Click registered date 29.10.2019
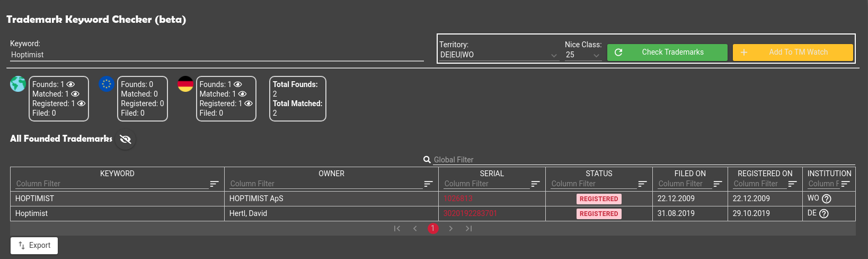The width and height of the screenshot is (868, 259). coord(751,213)
